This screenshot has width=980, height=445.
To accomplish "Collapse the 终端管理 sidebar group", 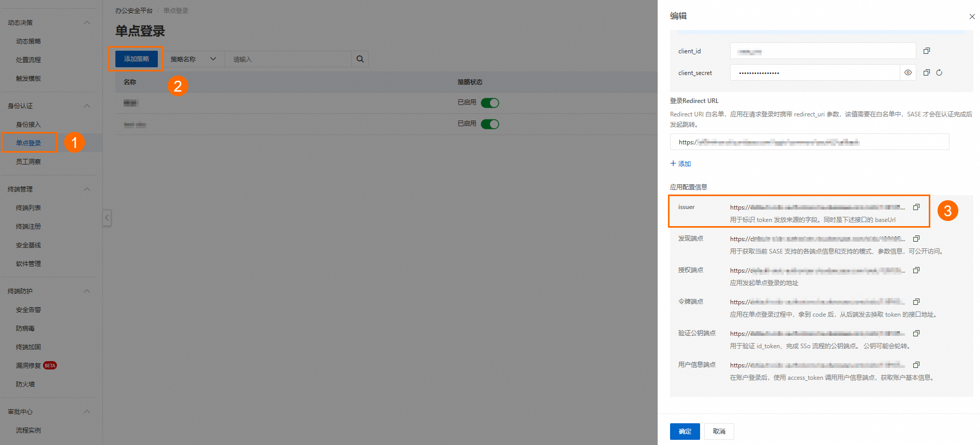I will coord(87,189).
